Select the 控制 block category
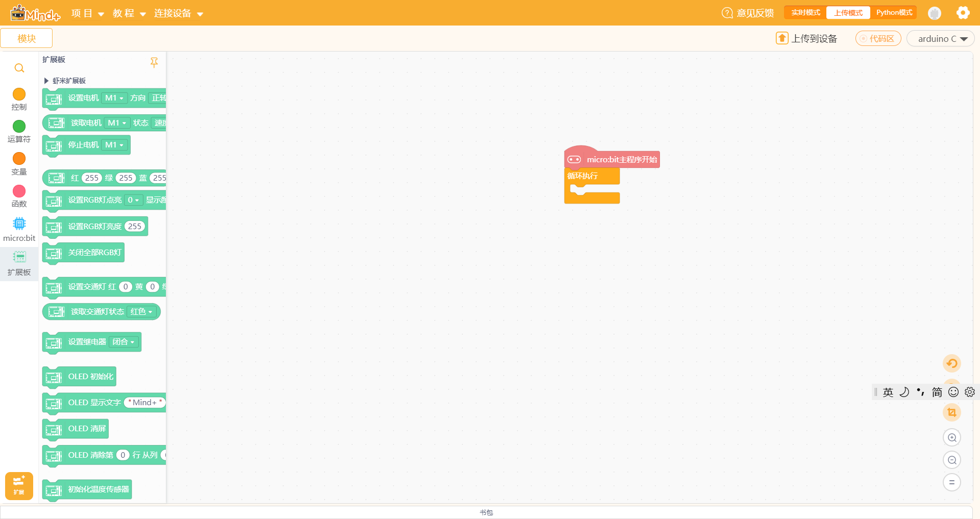 click(19, 100)
